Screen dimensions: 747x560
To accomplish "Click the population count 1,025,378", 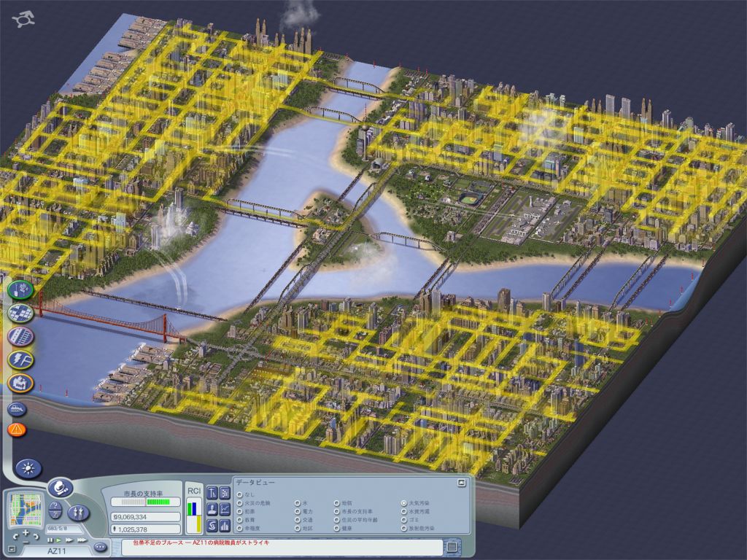I will pyautogui.click(x=146, y=529).
